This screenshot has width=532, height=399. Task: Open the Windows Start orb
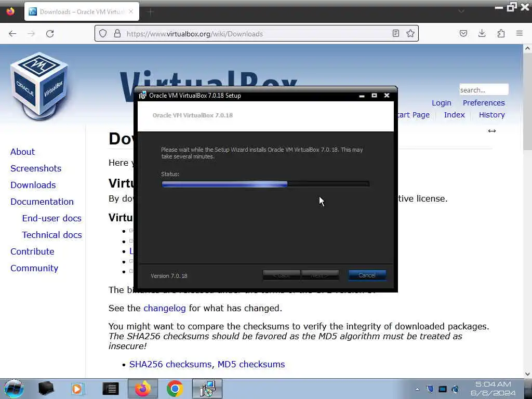(x=14, y=389)
